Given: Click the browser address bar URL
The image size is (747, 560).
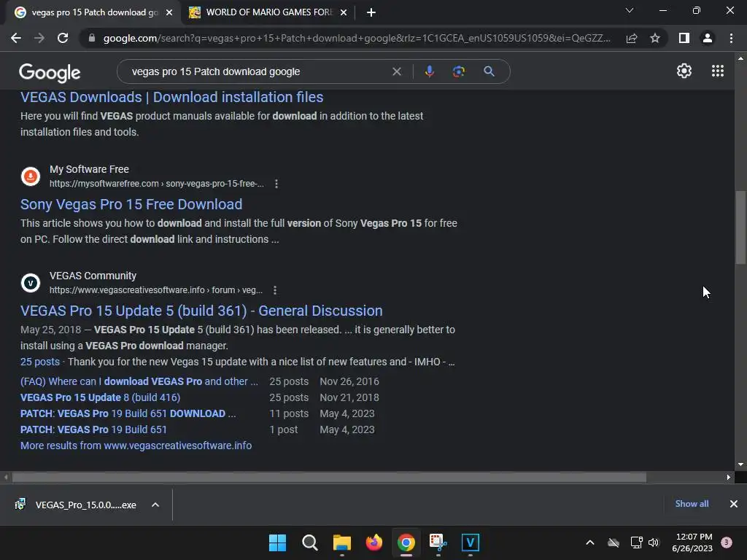Looking at the screenshot, I should [x=357, y=38].
